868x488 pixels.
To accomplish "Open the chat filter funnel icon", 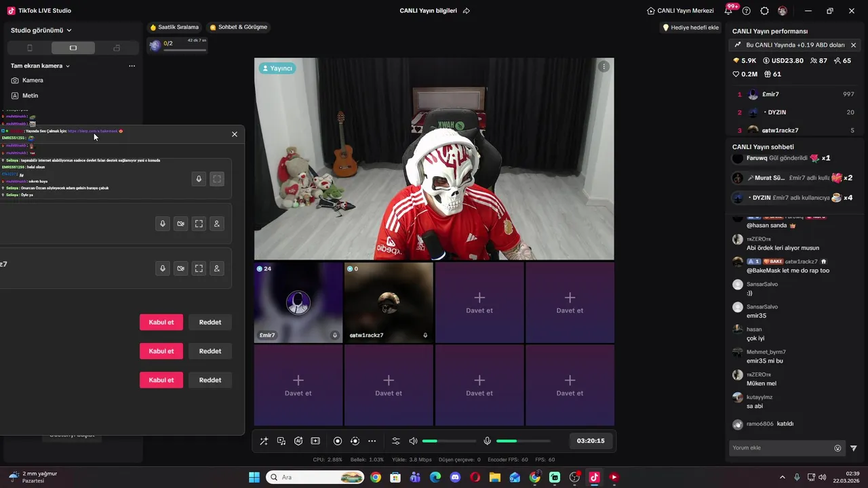I will 854,448.
